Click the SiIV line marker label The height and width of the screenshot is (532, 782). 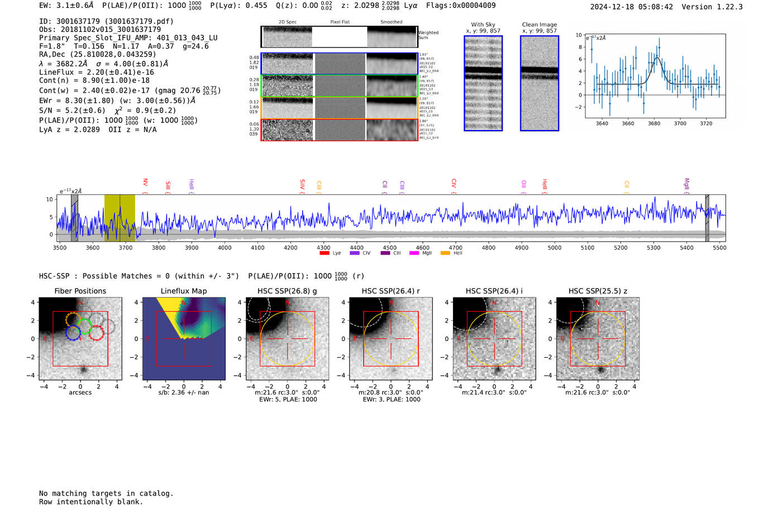point(302,184)
